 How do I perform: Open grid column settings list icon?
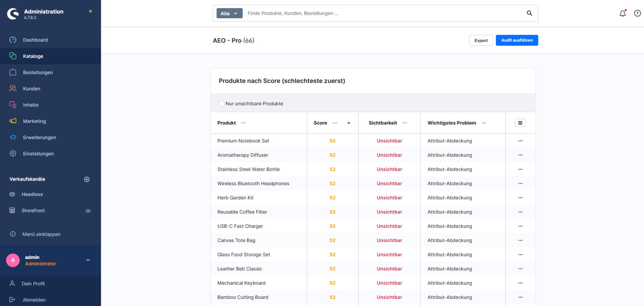(x=520, y=123)
